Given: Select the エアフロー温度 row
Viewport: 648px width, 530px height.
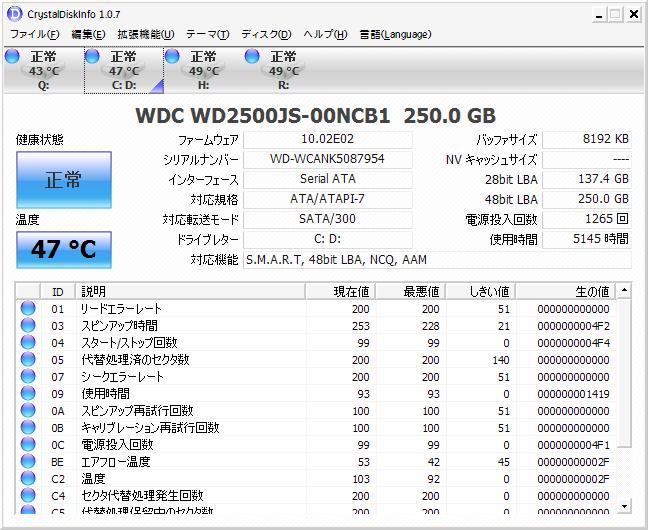Looking at the screenshot, I should click(x=316, y=461).
